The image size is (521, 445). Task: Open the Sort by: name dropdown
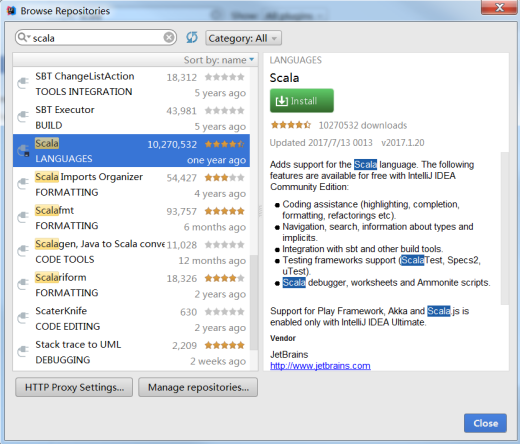coord(219,60)
